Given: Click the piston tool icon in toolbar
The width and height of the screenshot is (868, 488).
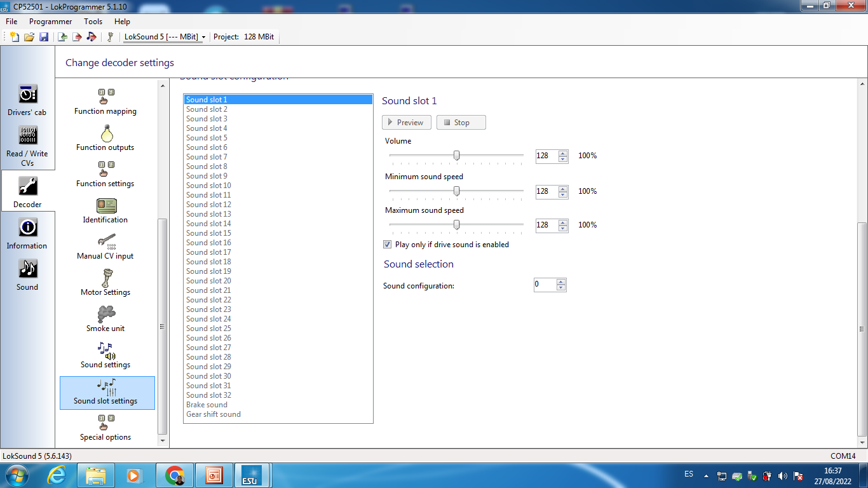Looking at the screenshot, I should point(110,37).
